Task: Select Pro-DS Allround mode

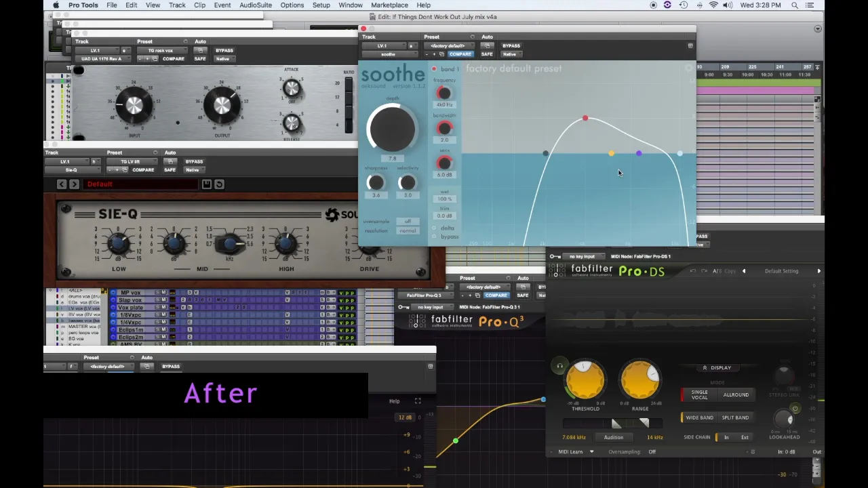Action: point(735,394)
